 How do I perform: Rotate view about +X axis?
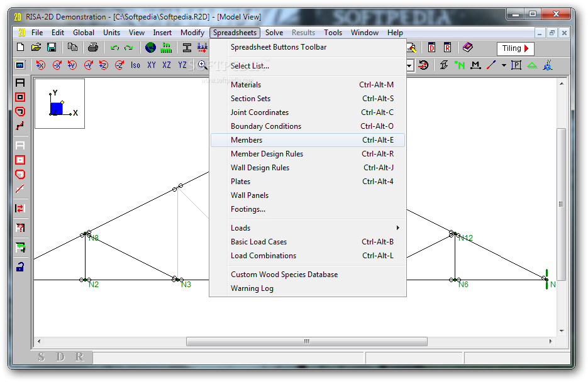tap(40, 65)
